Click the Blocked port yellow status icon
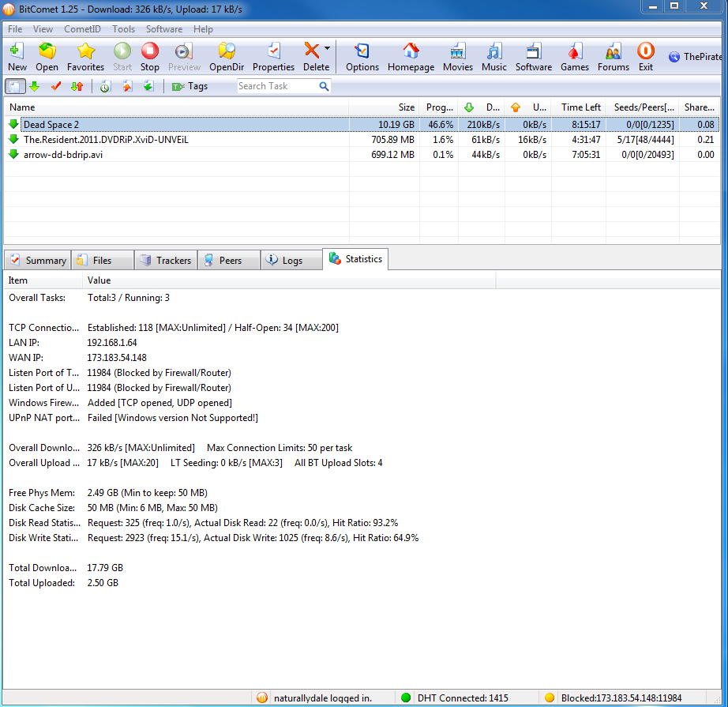The image size is (728, 707). coord(550,698)
